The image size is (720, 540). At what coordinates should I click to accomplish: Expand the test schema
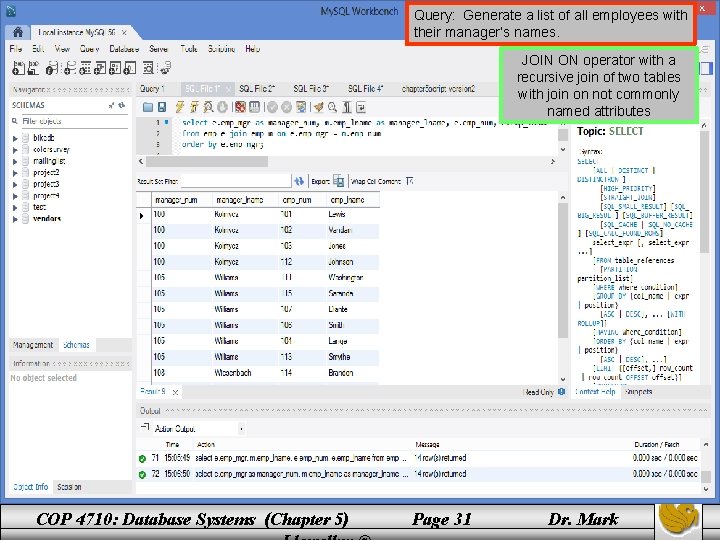[x=15, y=208]
